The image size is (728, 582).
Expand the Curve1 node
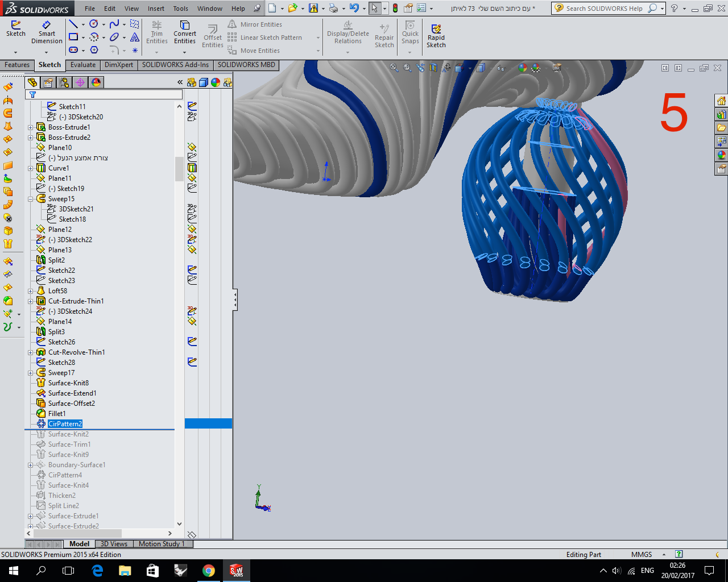pyautogui.click(x=30, y=168)
